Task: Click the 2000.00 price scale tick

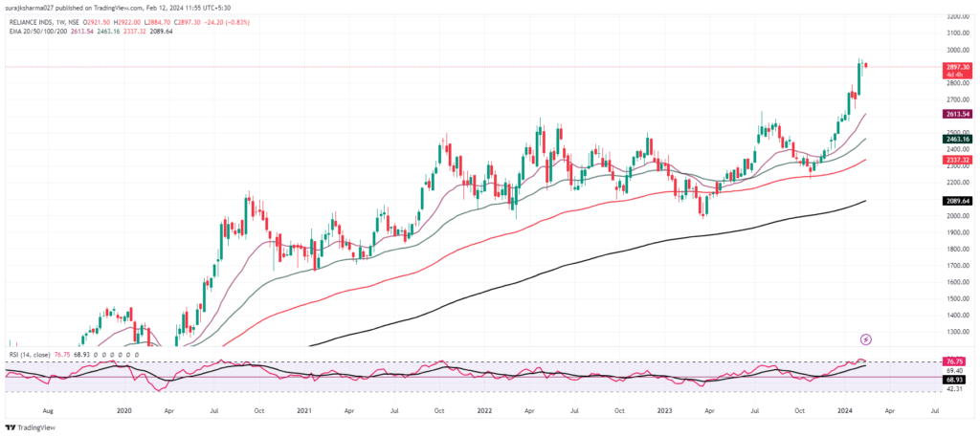Action: point(956,216)
